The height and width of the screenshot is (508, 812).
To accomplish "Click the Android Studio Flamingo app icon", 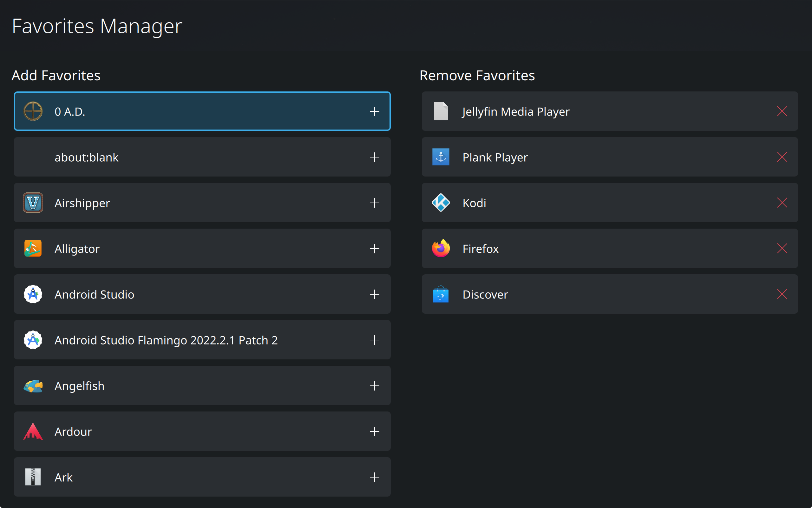I will 33,340.
